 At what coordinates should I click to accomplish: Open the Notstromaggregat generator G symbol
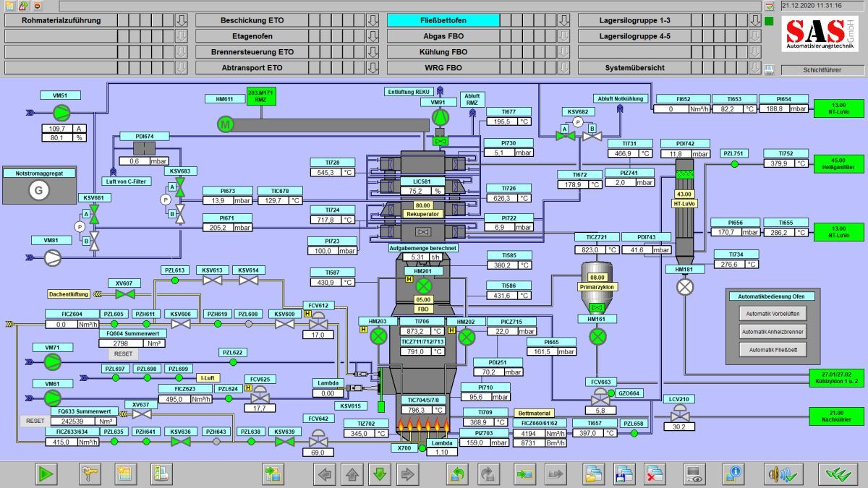pos(38,190)
